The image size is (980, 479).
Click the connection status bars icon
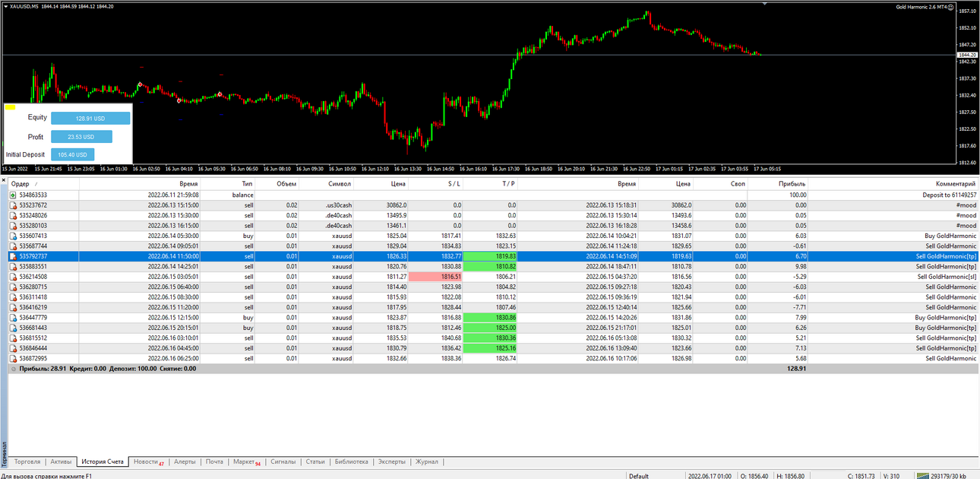click(x=923, y=476)
